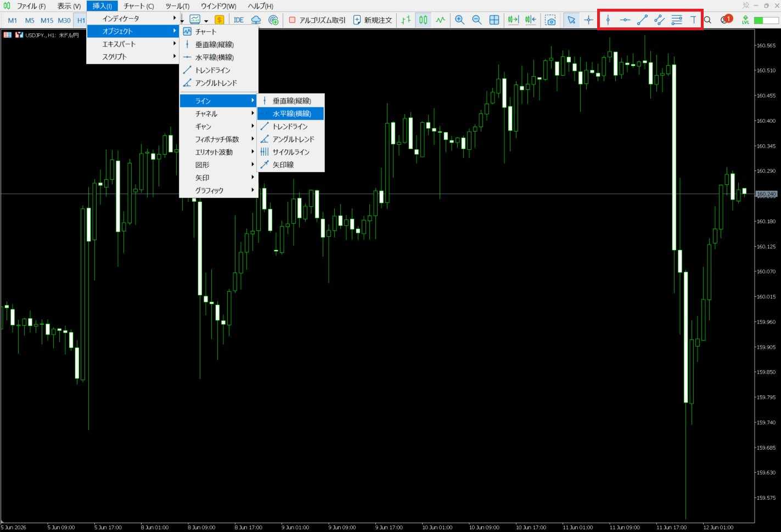Viewport: 781px width, 532px height.
Task: Select the cursor arrow tool
Action: 571,20
